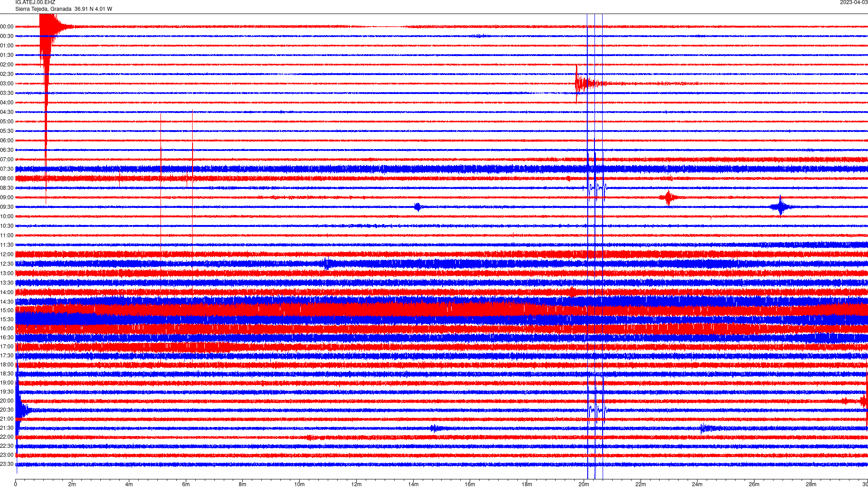This screenshot has height=488, width=868.
Task: Click the 6m tick on time axis
Action: [x=186, y=484]
